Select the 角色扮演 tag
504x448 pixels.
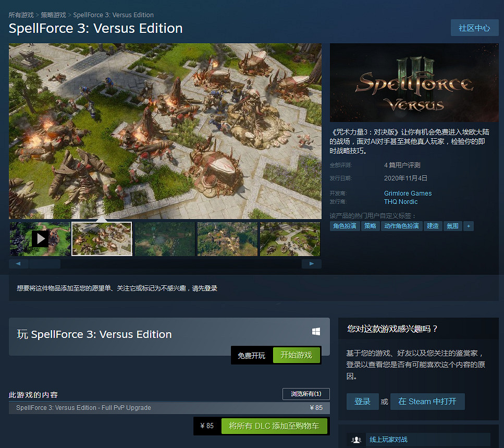tap(345, 226)
